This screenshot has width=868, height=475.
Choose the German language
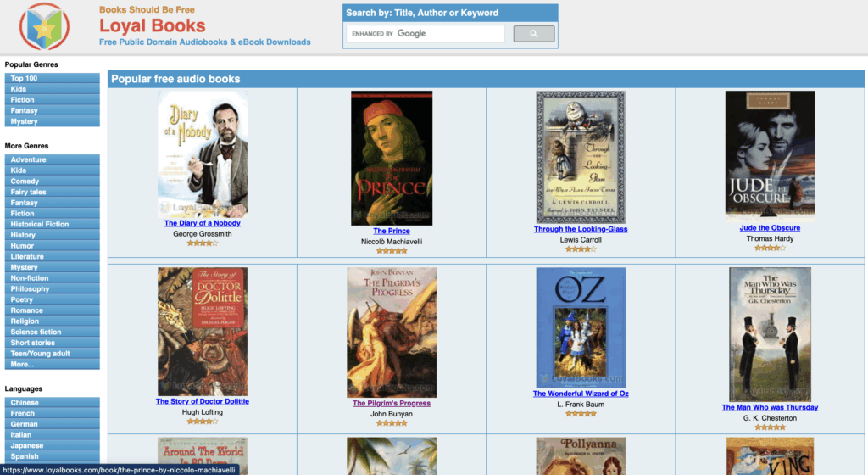point(52,424)
